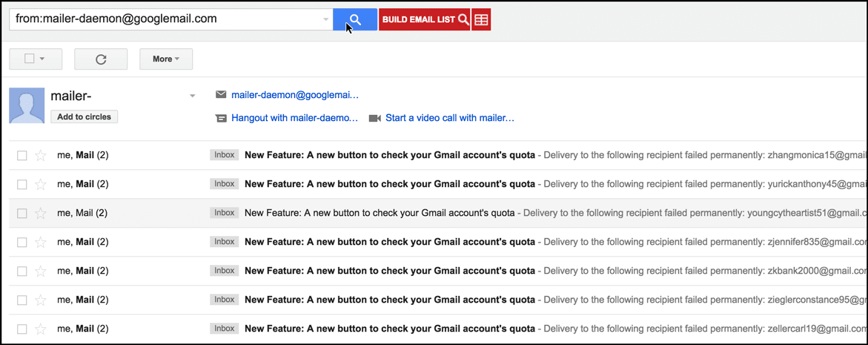Tick checkbox for youngcytheartist51 email
The width and height of the screenshot is (868, 345).
coord(22,213)
